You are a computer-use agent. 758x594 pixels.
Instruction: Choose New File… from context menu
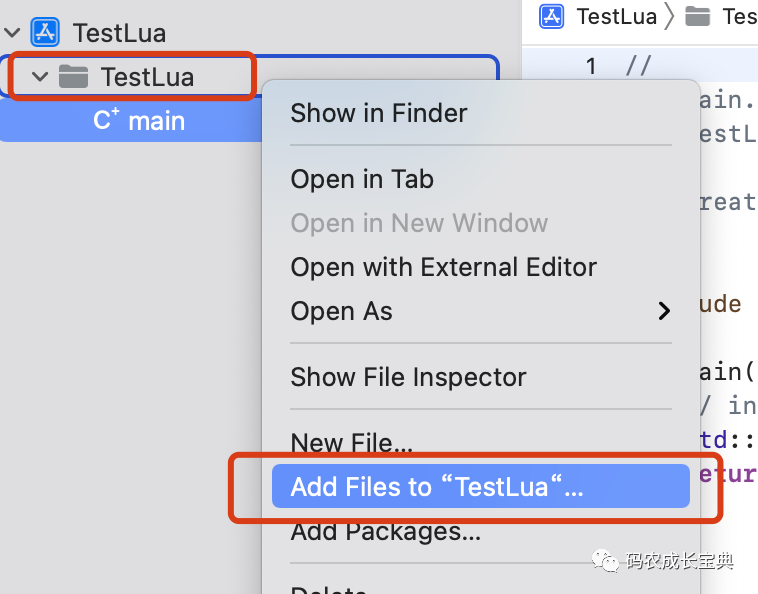(351, 442)
